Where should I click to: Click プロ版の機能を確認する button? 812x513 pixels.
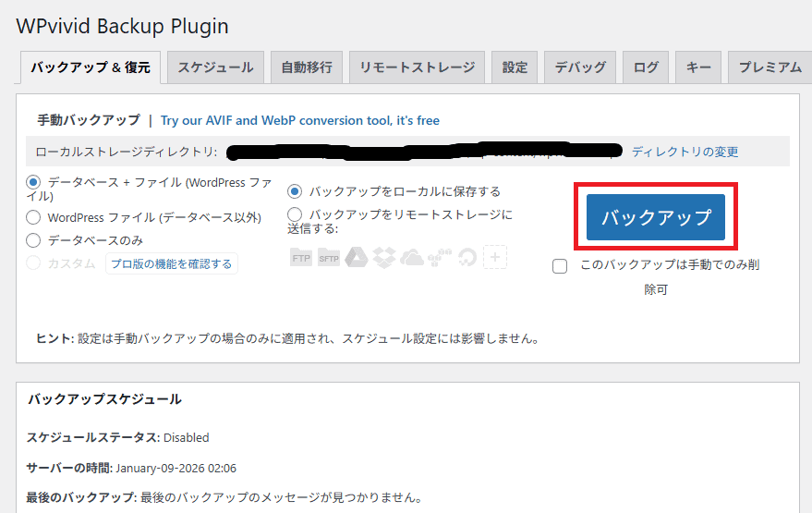tap(172, 263)
